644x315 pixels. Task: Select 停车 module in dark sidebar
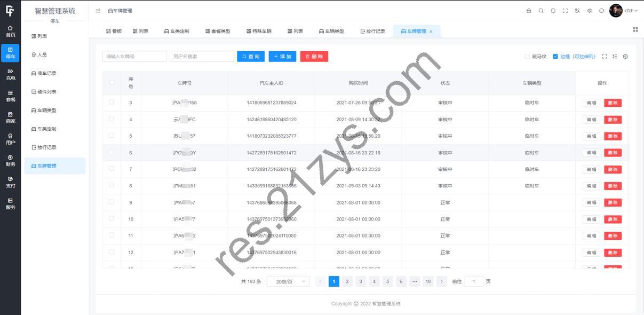[x=10, y=52]
